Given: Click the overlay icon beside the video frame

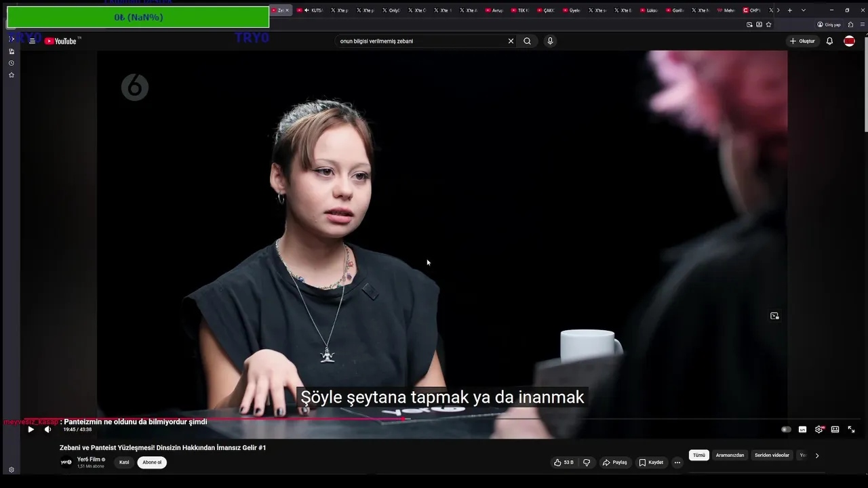Looking at the screenshot, I should point(774,316).
